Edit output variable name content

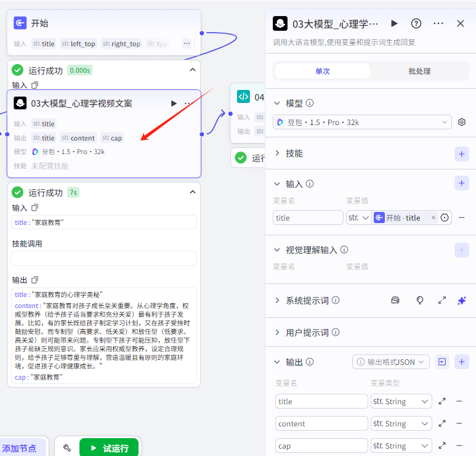tap(321, 423)
